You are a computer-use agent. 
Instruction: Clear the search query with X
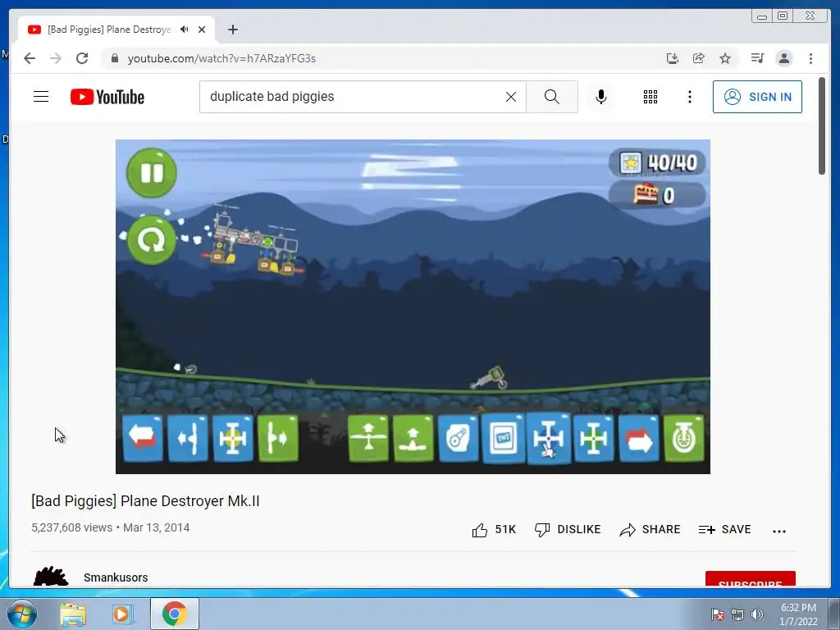click(511, 97)
